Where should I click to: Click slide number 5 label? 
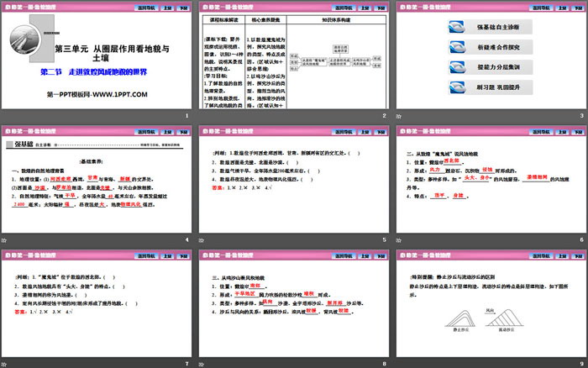click(385, 239)
